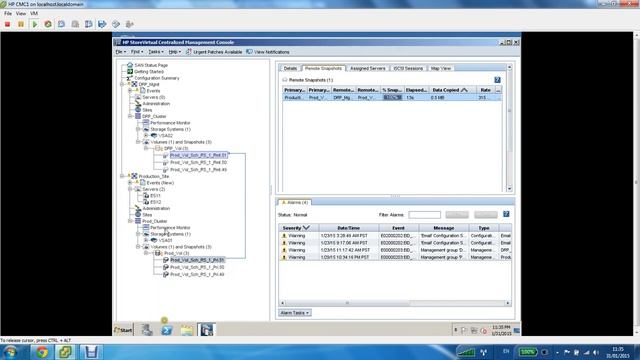Switch to the Details tab

(x=290, y=68)
